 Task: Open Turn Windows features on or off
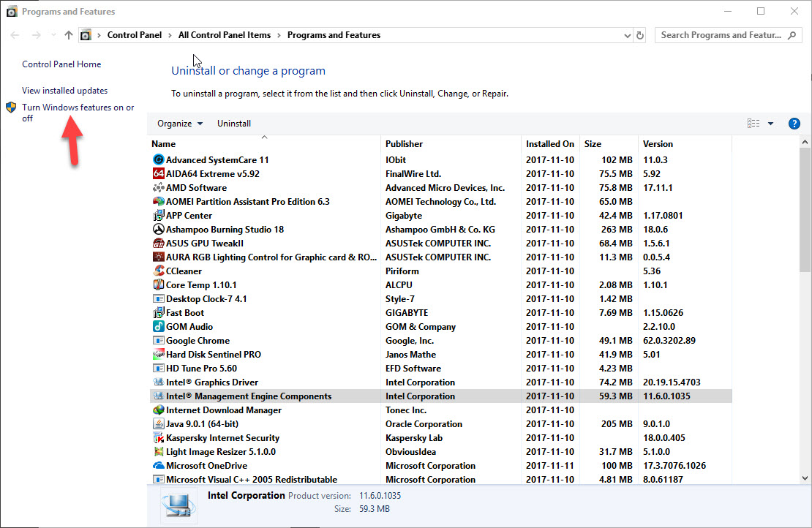point(78,113)
